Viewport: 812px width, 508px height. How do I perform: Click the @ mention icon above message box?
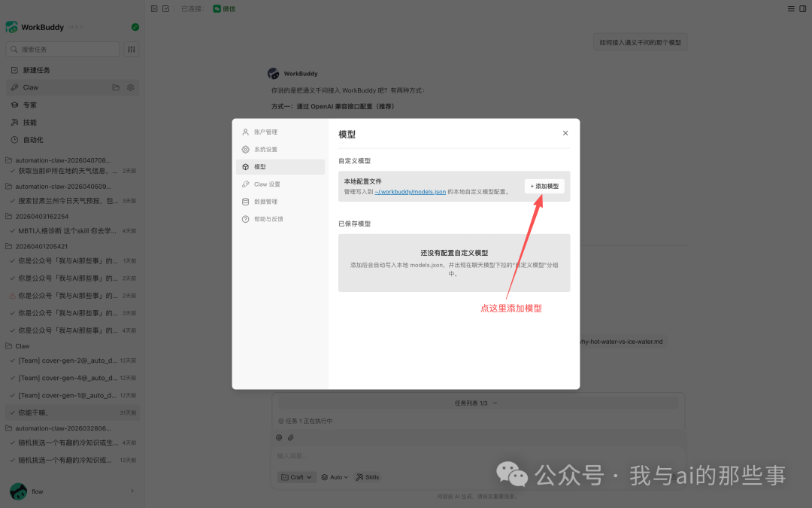[279, 437]
